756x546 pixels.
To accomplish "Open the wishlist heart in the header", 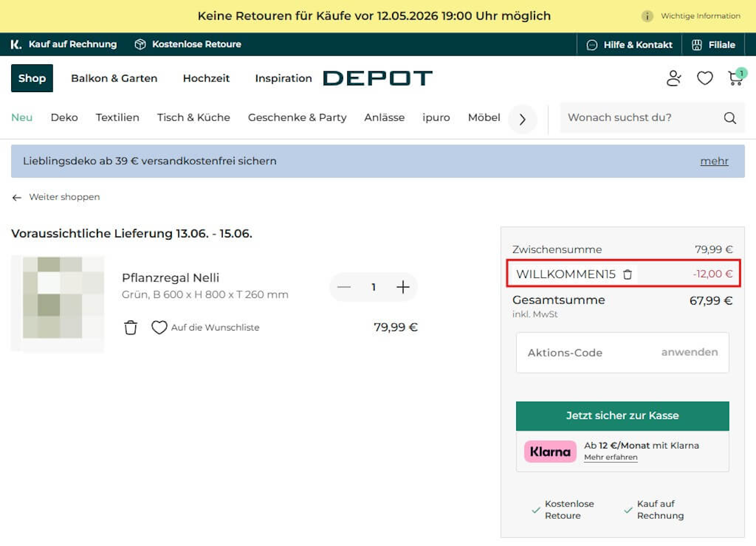I will pos(705,78).
